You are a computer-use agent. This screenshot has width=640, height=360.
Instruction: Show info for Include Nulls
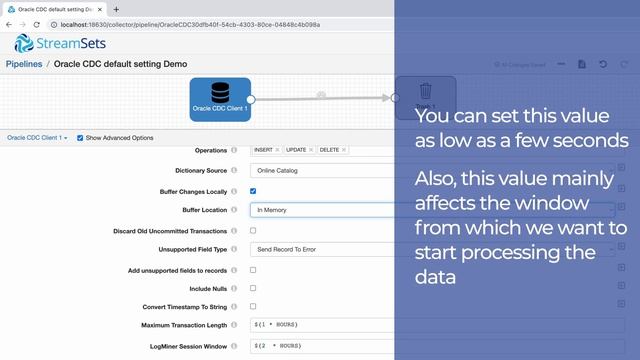[x=234, y=289]
